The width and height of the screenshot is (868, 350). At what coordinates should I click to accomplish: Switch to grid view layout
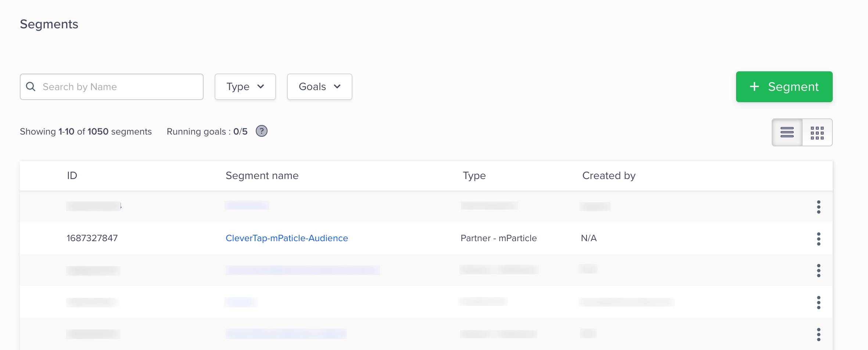point(817,132)
